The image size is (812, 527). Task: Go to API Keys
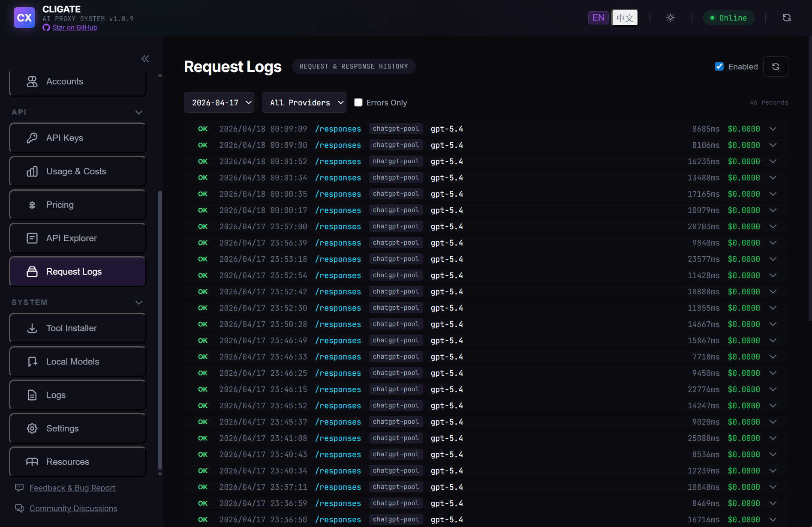78,138
